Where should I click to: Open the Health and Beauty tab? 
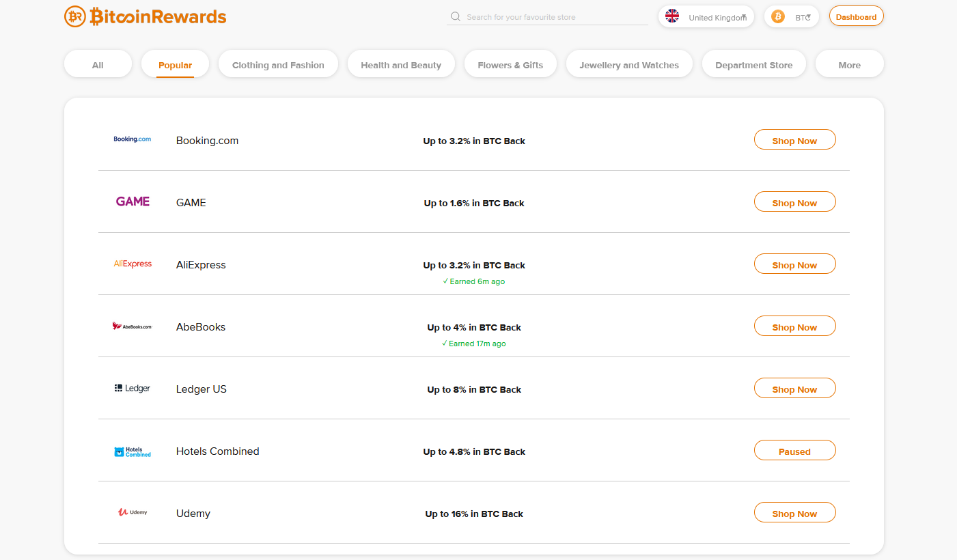point(401,64)
